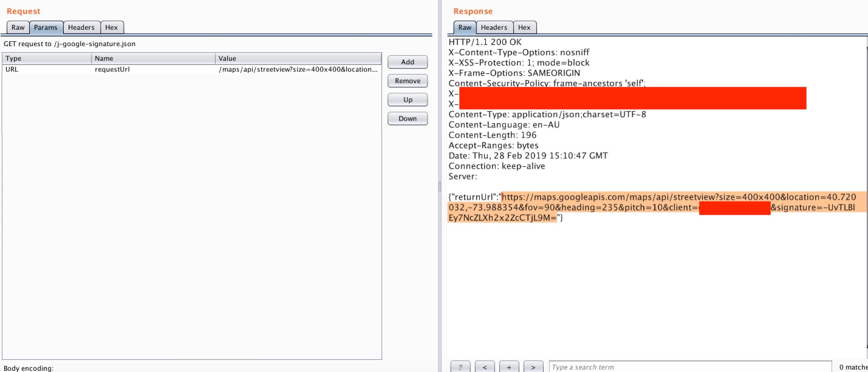The image size is (868, 372).
Task: Click the 'HTTP/1.1 200 OK' status line
Action: tap(485, 42)
